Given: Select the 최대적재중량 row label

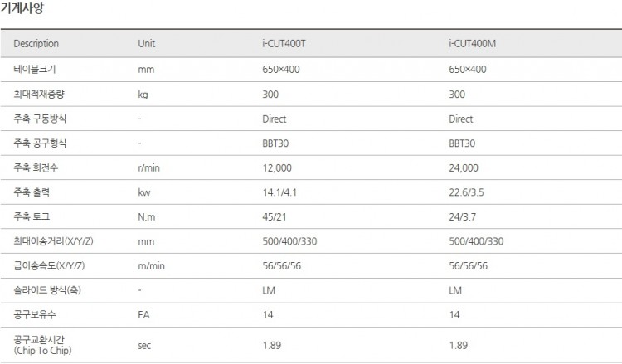Looking at the screenshot, I should [x=37, y=94].
